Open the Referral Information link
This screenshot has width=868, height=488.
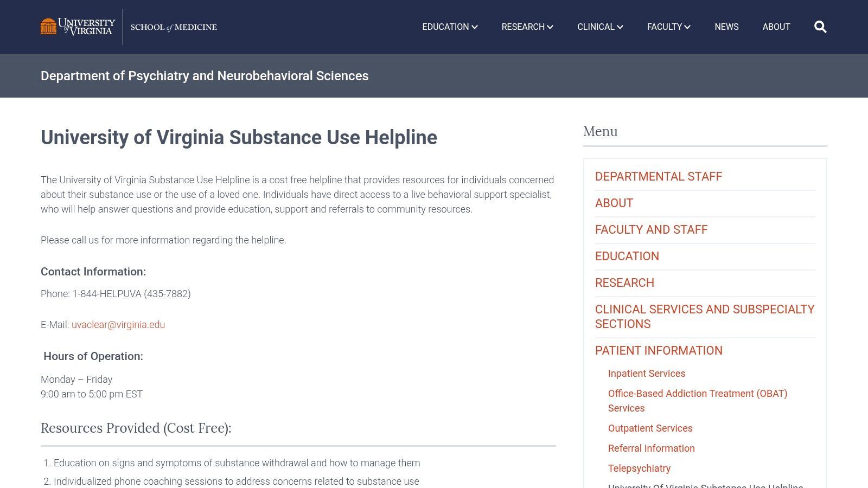pos(652,448)
